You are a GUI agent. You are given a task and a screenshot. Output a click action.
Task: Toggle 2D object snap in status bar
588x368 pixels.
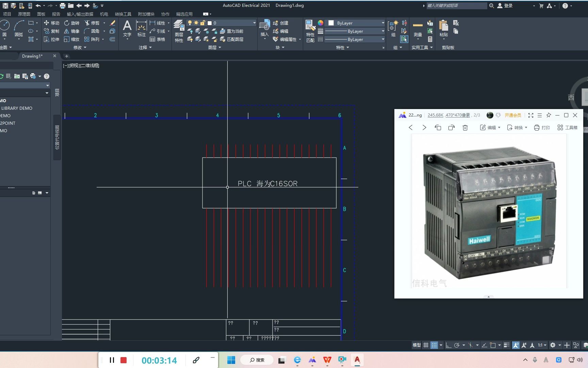[493, 345]
